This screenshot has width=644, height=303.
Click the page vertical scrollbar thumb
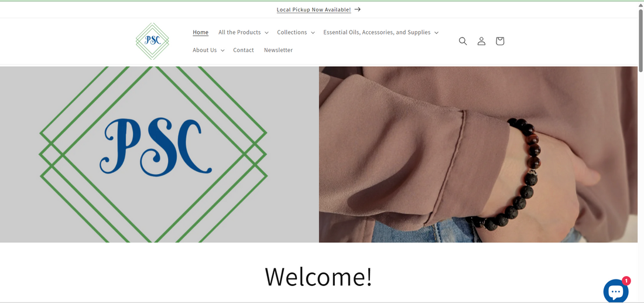pyautogui.click(x=640, y=39)
